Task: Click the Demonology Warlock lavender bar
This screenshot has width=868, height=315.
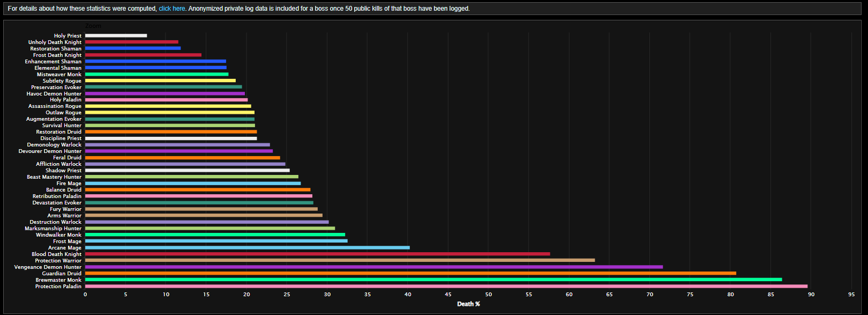Action: [x=177, y=145]
